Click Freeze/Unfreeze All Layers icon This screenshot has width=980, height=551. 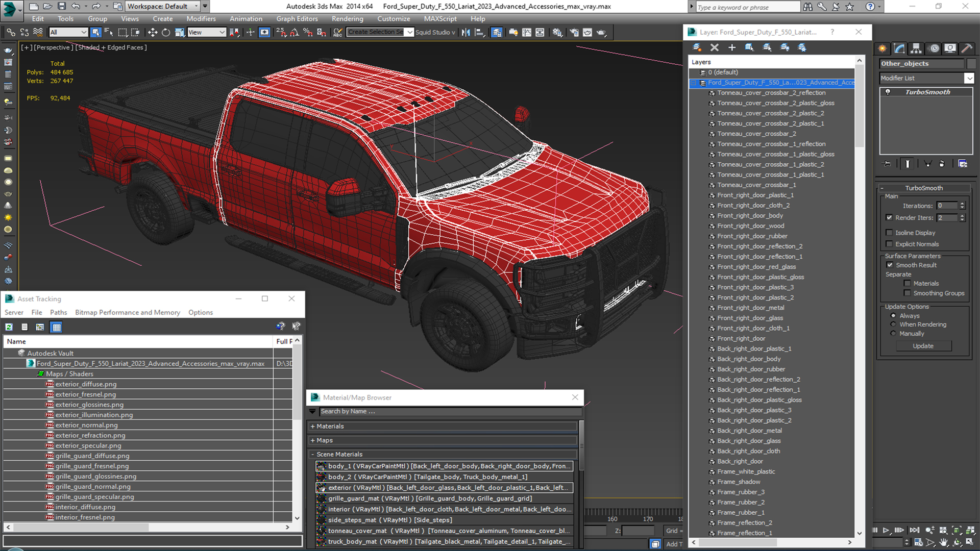802,47
